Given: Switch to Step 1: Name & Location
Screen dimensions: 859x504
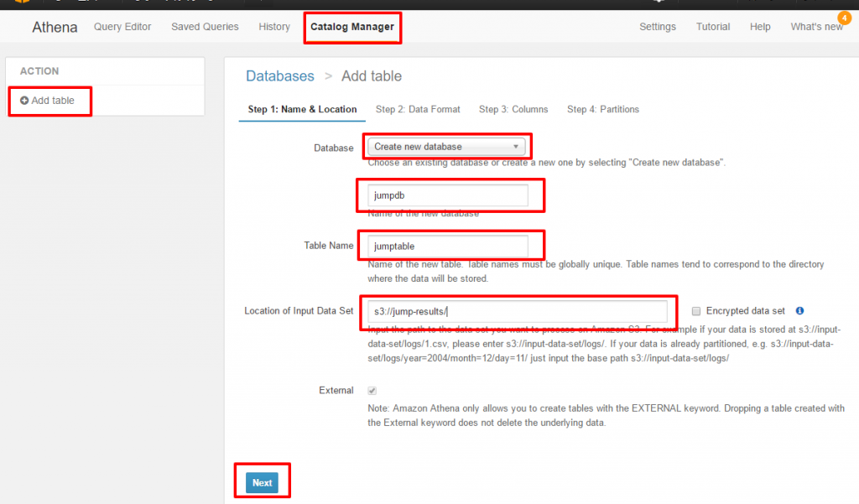Looking at the screenshot, I should [302, 110].
